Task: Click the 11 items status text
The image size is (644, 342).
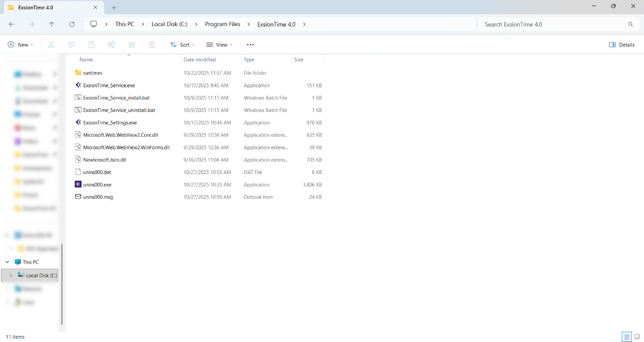Action: click(x=15, y=337)
